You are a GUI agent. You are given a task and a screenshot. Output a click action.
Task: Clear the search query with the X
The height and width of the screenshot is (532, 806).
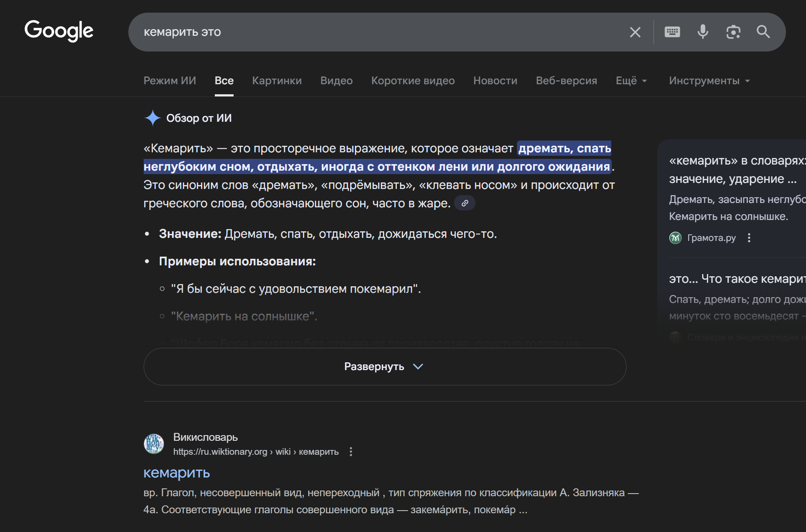[635, 32]
